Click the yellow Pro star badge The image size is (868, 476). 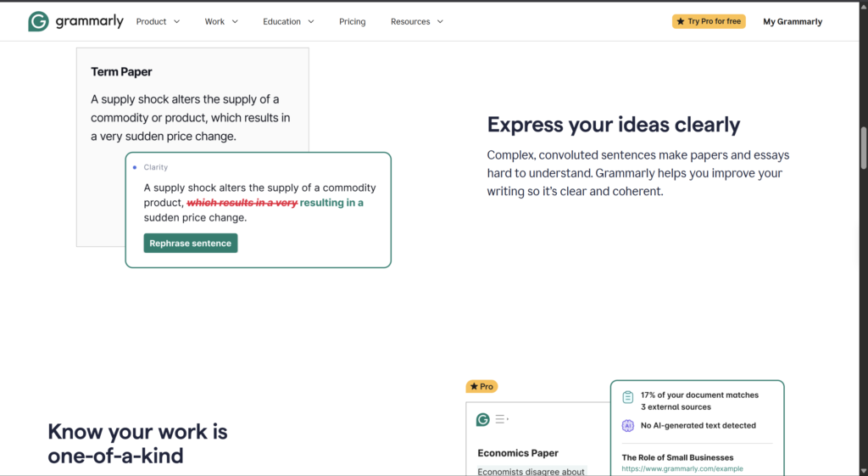point(481,386)
